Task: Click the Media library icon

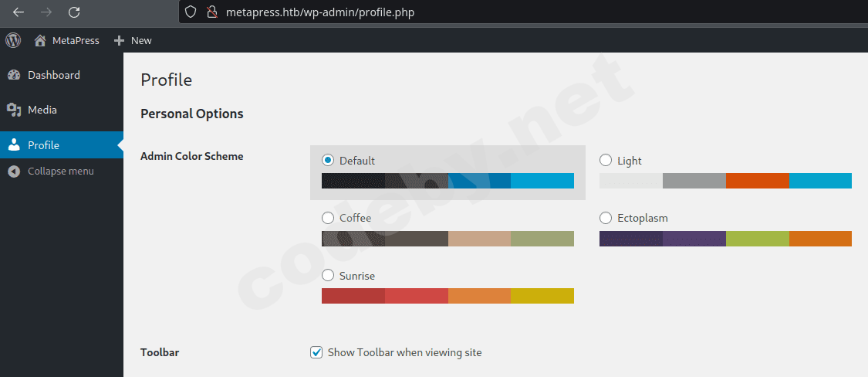Action: pyautogui.click(x=14, y=110)
